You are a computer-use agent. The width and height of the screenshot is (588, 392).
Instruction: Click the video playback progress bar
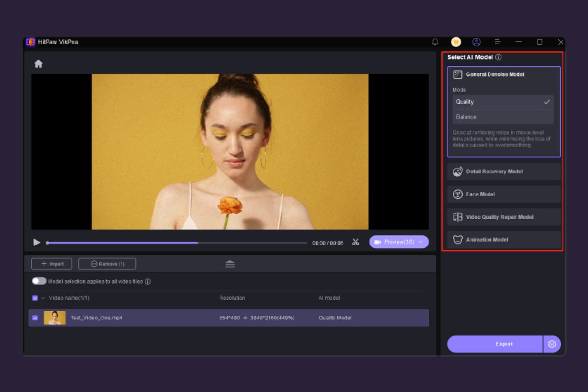point(176,243)
